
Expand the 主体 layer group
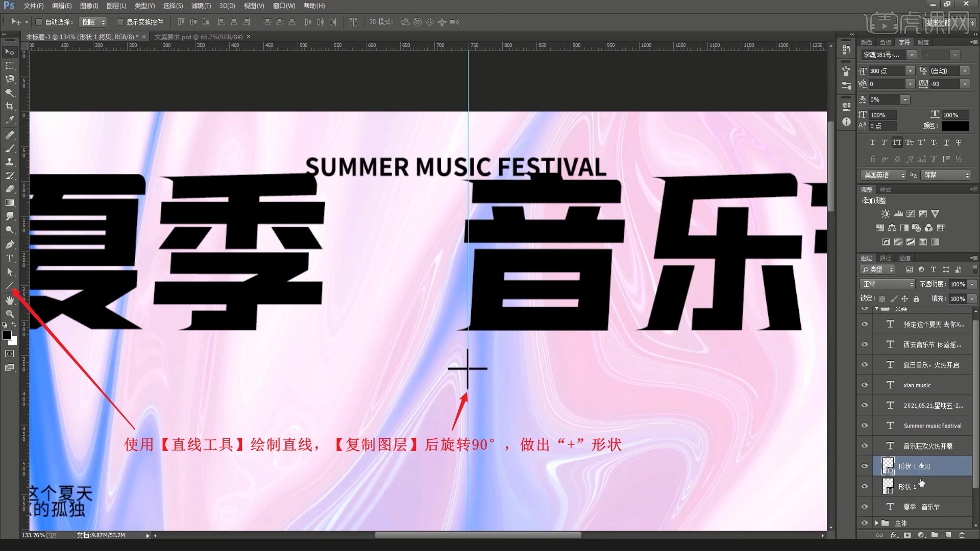click(x=877, y=523)
